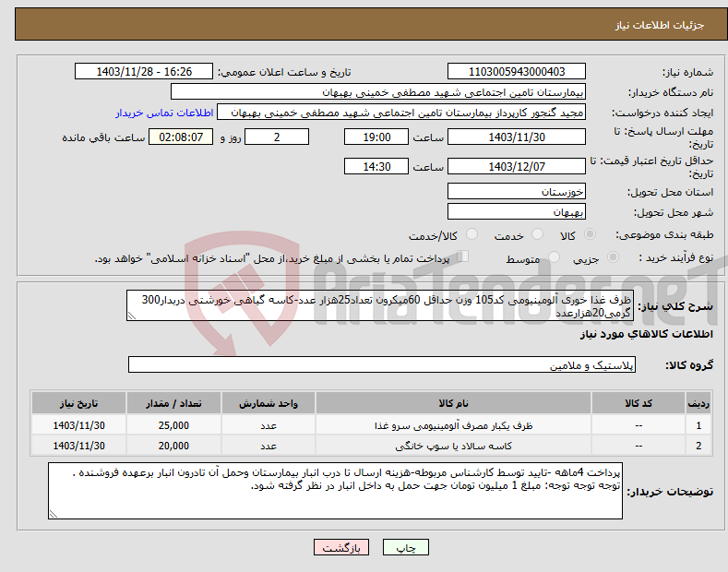Image resolution: width=728 pixels, height=572 pixels.
Task: Click the price validity date 1403/12/07 field
Action: click(x=517, y=166)
